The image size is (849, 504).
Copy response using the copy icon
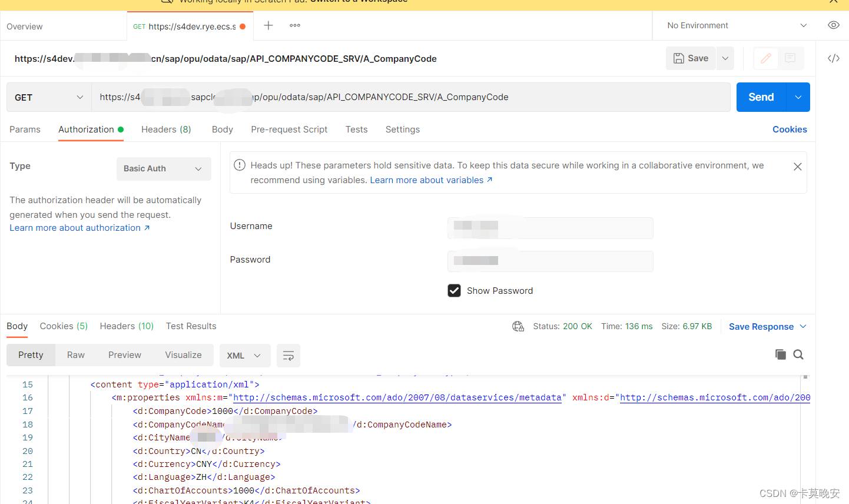coord(781,354)
